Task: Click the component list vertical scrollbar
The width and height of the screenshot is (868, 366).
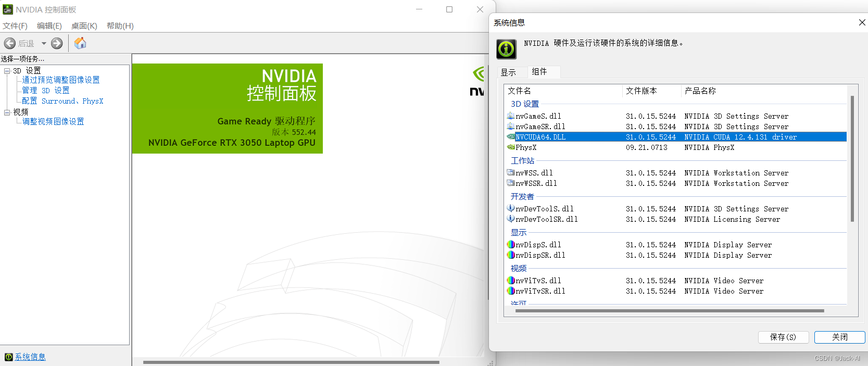Action: click(852, 159)
